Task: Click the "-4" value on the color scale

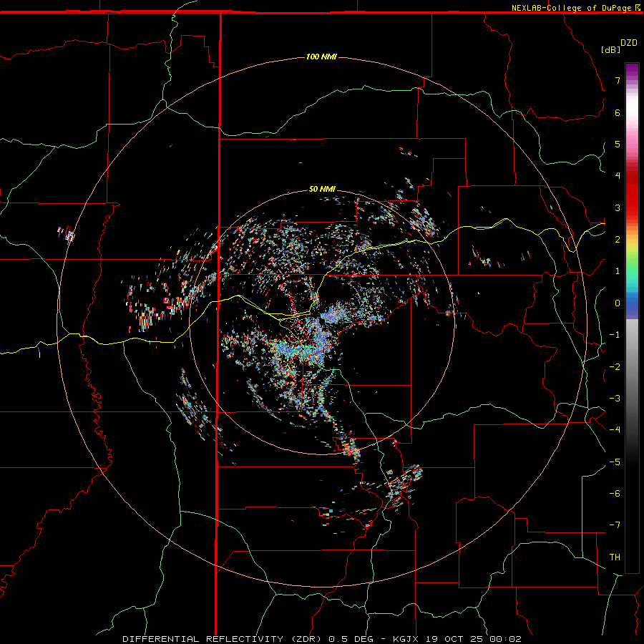Action: tap(615, 430)
